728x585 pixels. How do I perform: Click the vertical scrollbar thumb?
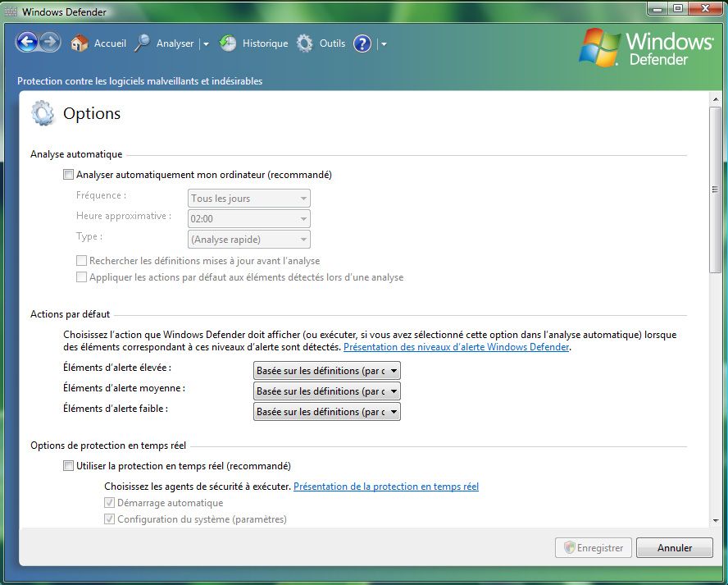click(x=716, y=190)
